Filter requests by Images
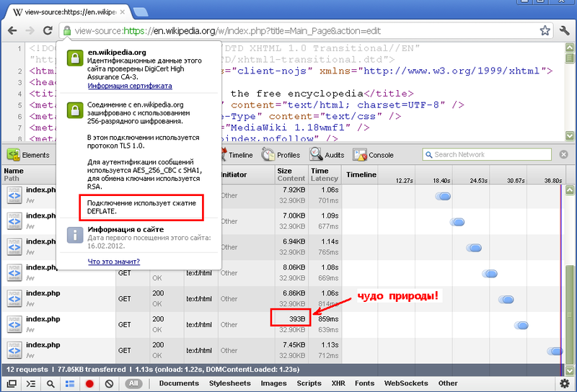 (273, 383)
